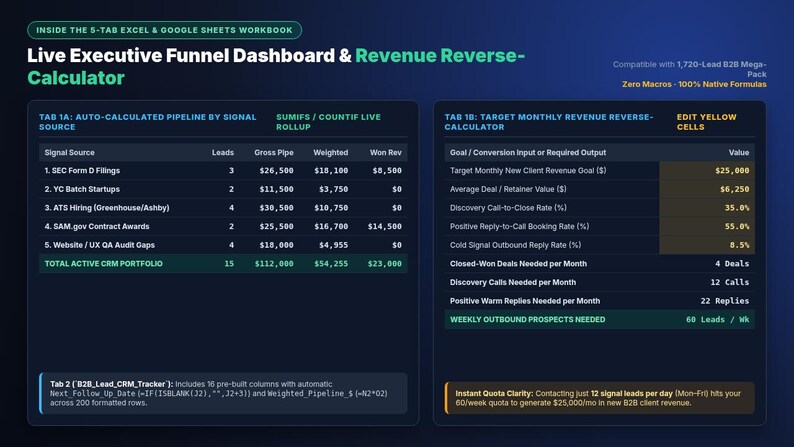Click 'Zero Macros · 100% Native Formulas' text
The image size is (794, 447).
(x=694, y=84)
